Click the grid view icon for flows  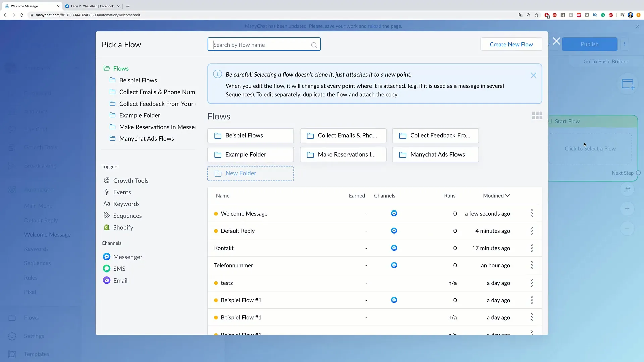(537, 115)
